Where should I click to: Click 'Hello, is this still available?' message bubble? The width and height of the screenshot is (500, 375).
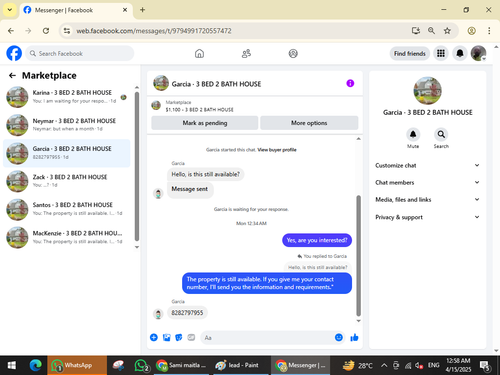[205, 174]
